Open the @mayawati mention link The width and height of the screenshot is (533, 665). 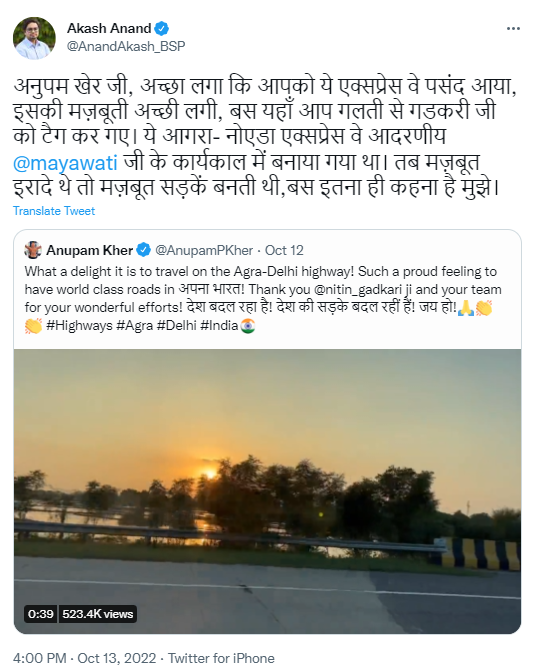pyautogui.click(x=65, y=163)
